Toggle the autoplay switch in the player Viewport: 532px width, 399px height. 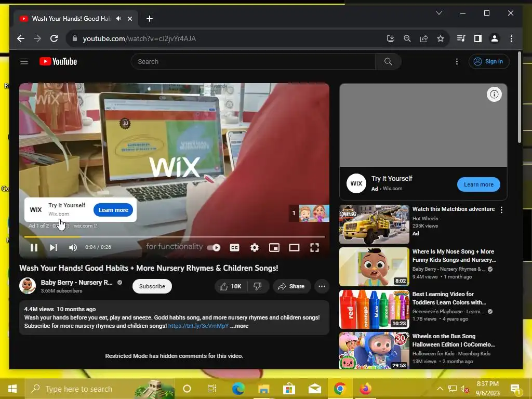click(214, 248)
